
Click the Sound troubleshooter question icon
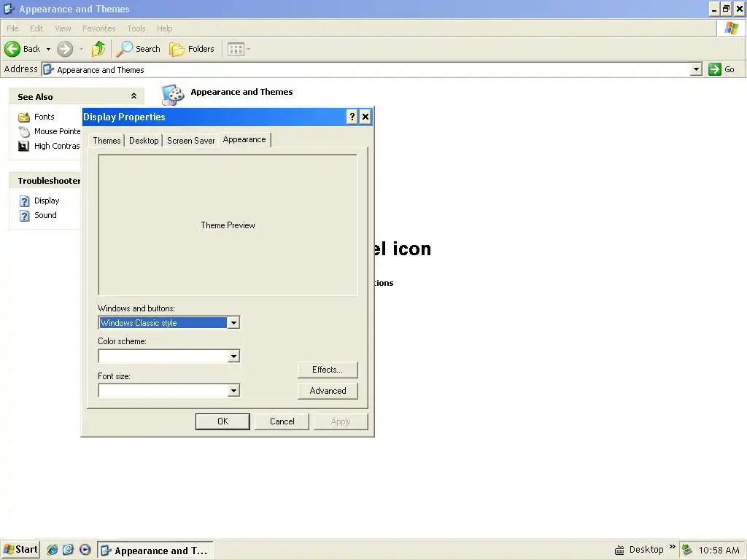coord(24,216)
